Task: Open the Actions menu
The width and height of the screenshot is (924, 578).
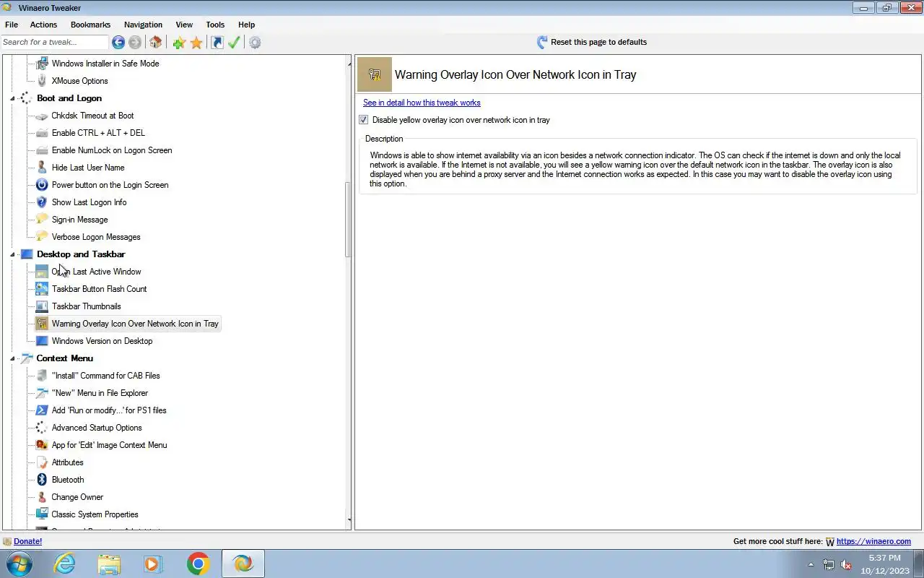Action: point(43,25)
